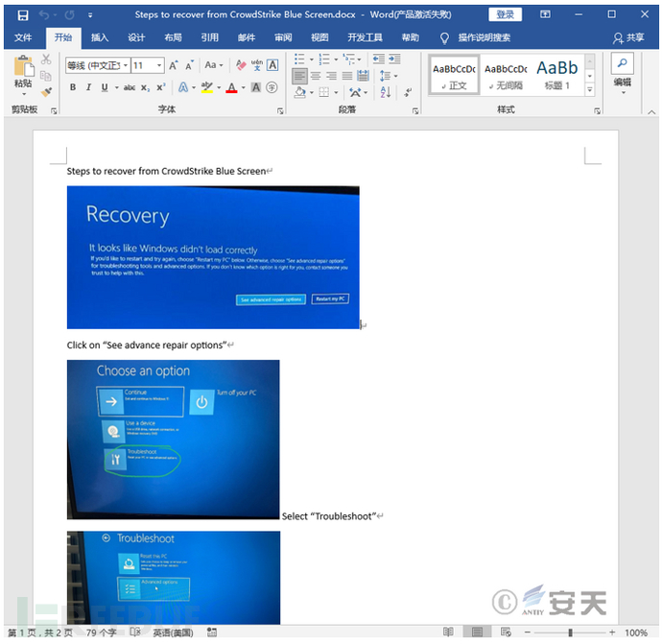Expand the styles gallery
Screen dimensions: 662x644
(590, 89)
